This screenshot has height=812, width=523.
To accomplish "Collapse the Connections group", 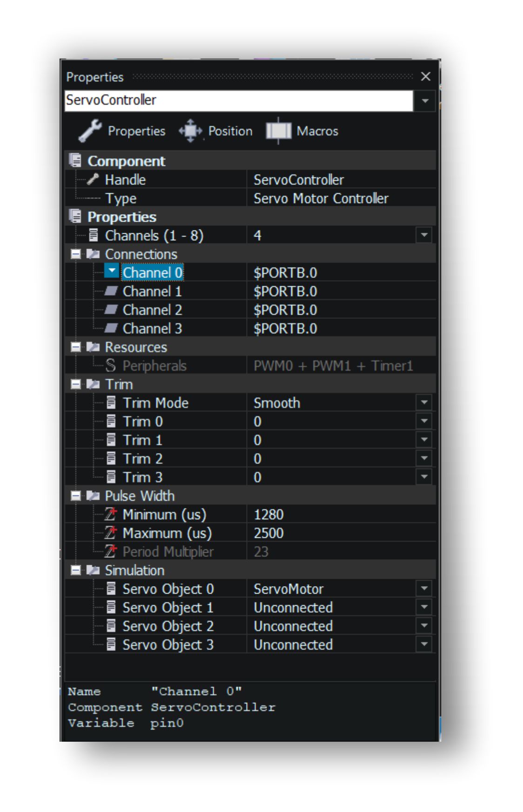I will [x=75, y=254].
